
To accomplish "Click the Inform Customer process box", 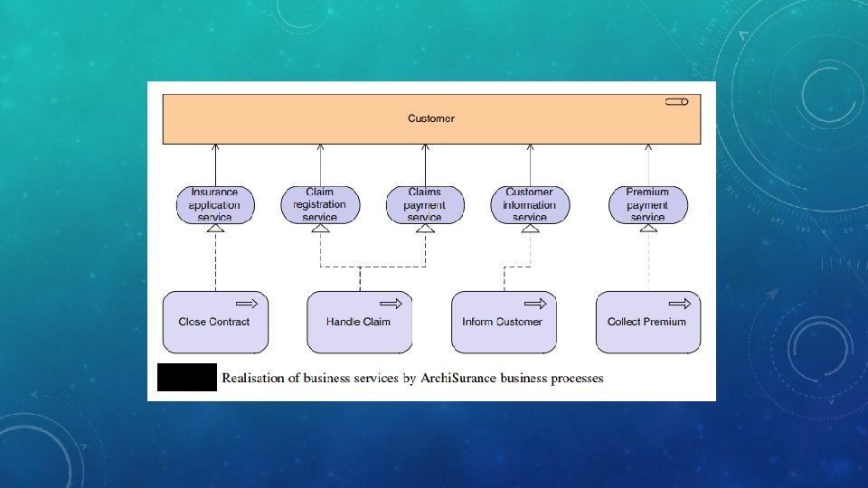I will 504,322.
